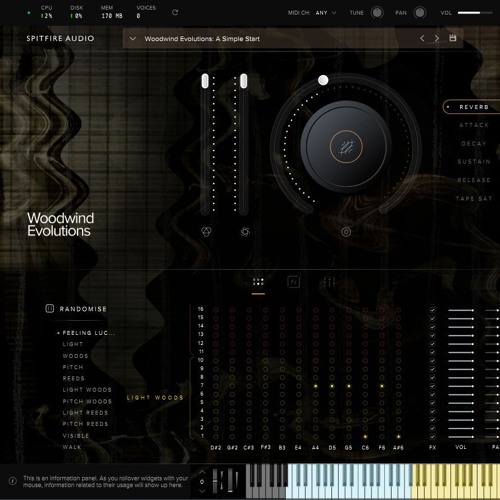500x500 pixels.
Task: Choose Light Reeds randomise option
Action: [85, 413]
